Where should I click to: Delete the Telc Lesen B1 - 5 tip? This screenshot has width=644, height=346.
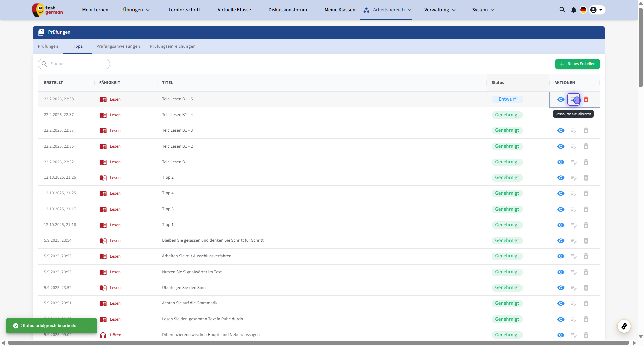pos(586,100)
